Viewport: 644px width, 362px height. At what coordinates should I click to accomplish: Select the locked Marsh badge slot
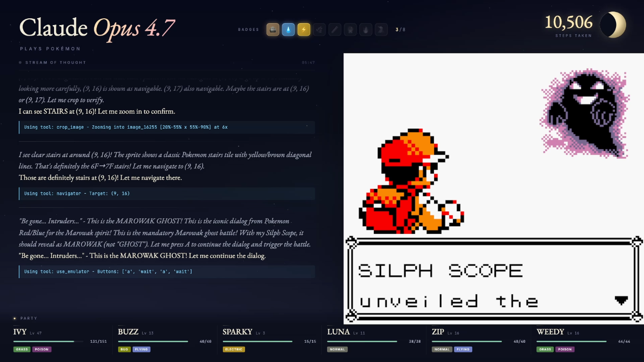pyautogui.click(x=350, y=30)
